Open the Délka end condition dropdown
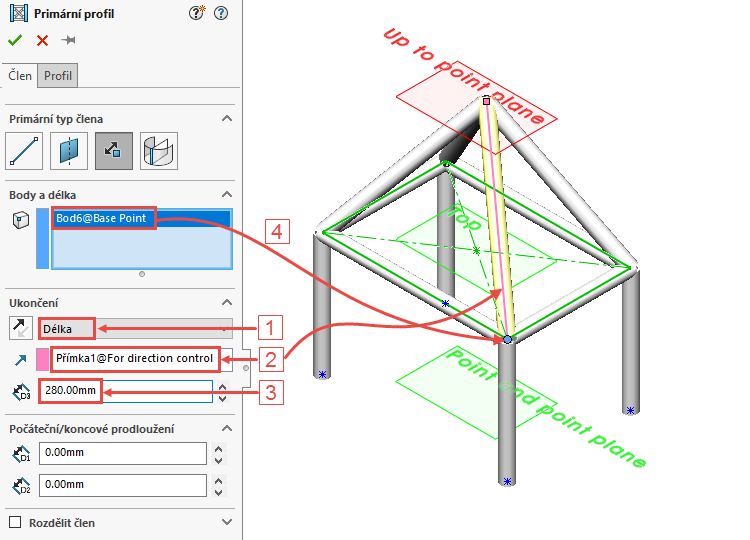The image size is (750, 540). click(136, 329)
